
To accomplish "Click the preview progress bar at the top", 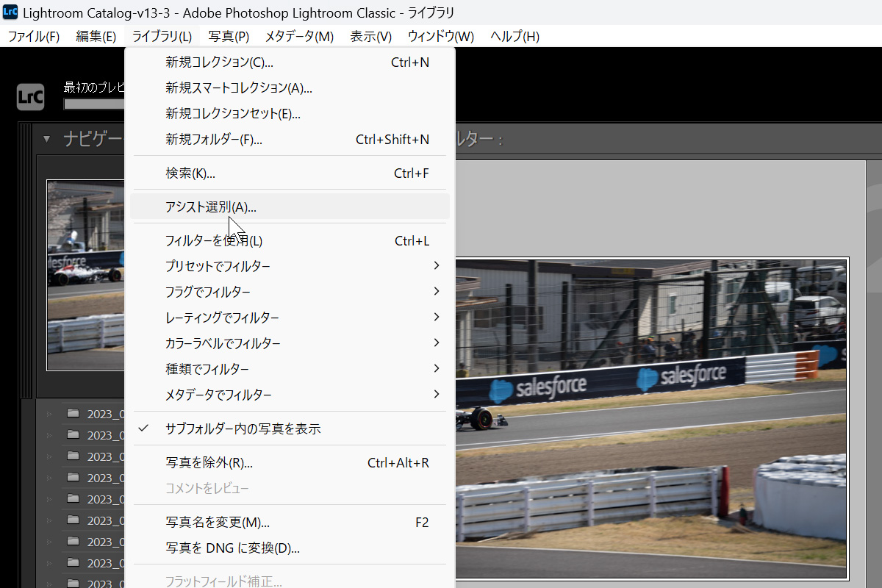I will [93, 104].
